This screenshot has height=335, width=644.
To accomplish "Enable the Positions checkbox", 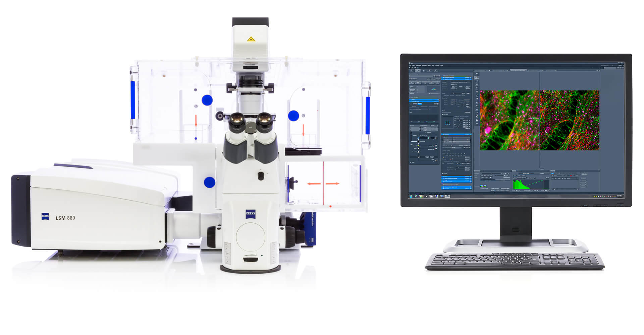I will (x=410, y=92).
